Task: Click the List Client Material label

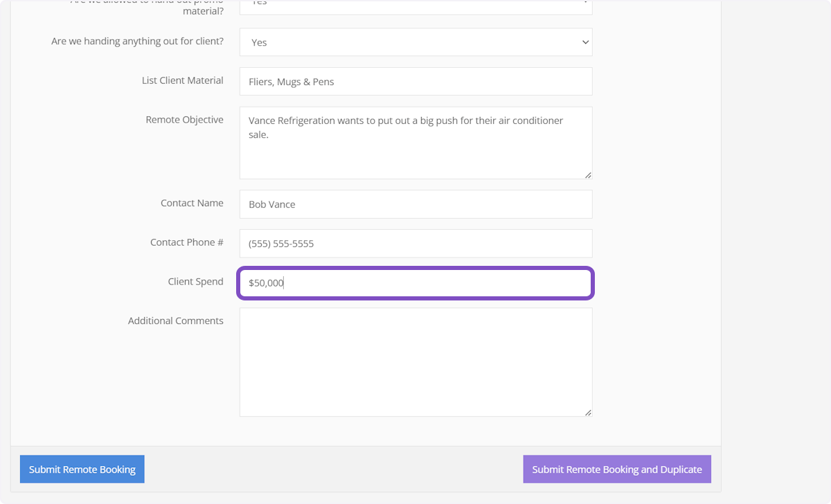Action: (182, 80)
